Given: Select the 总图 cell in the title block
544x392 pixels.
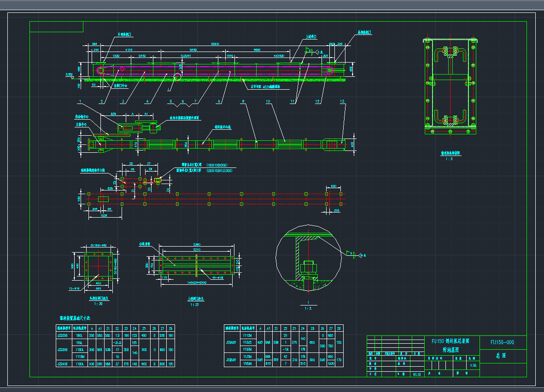Looking at the screenshot, I should tap(501, 356).
